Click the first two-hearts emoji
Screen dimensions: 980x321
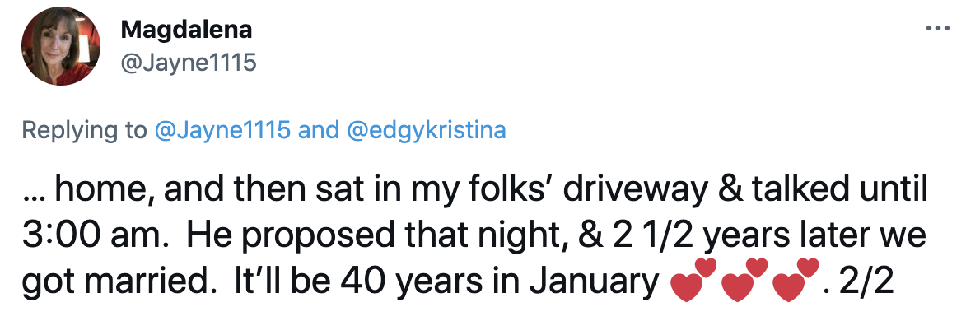(693, 281)
